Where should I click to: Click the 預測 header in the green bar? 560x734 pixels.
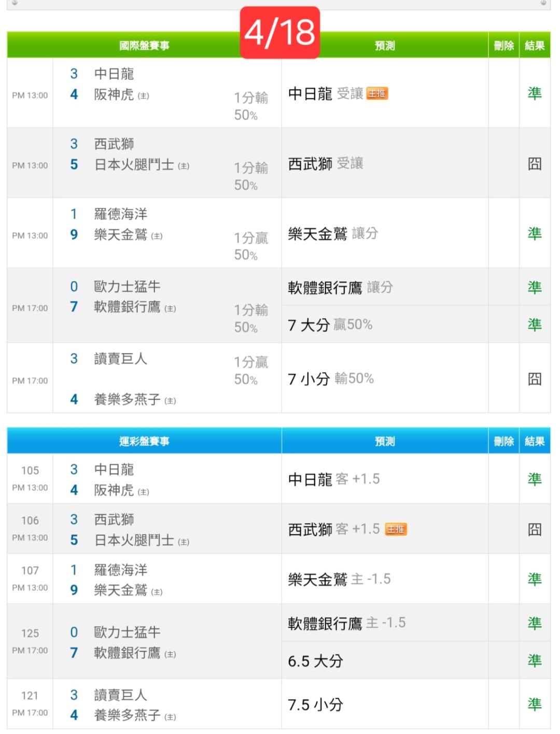(385, 46)
